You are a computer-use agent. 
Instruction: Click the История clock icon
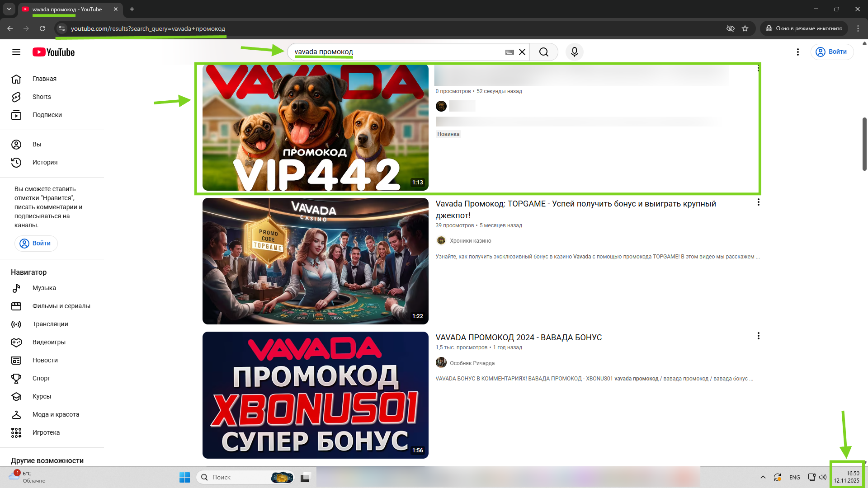(x=16, y=163)
